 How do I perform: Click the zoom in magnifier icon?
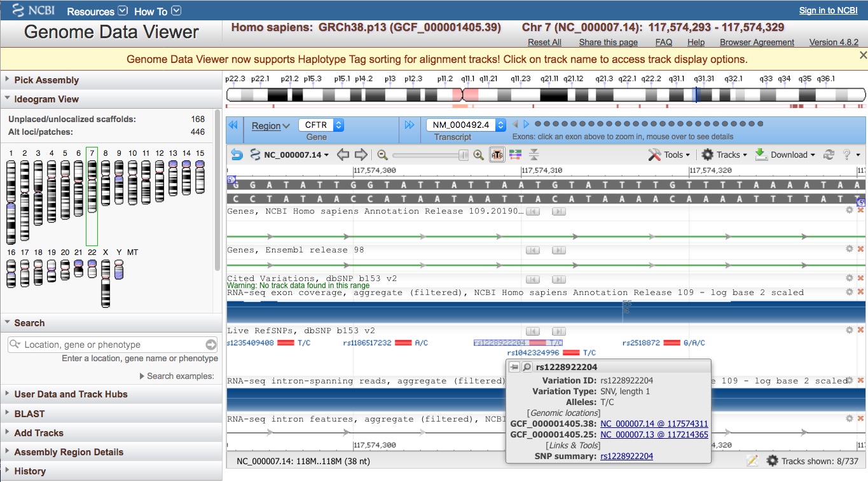479,155
